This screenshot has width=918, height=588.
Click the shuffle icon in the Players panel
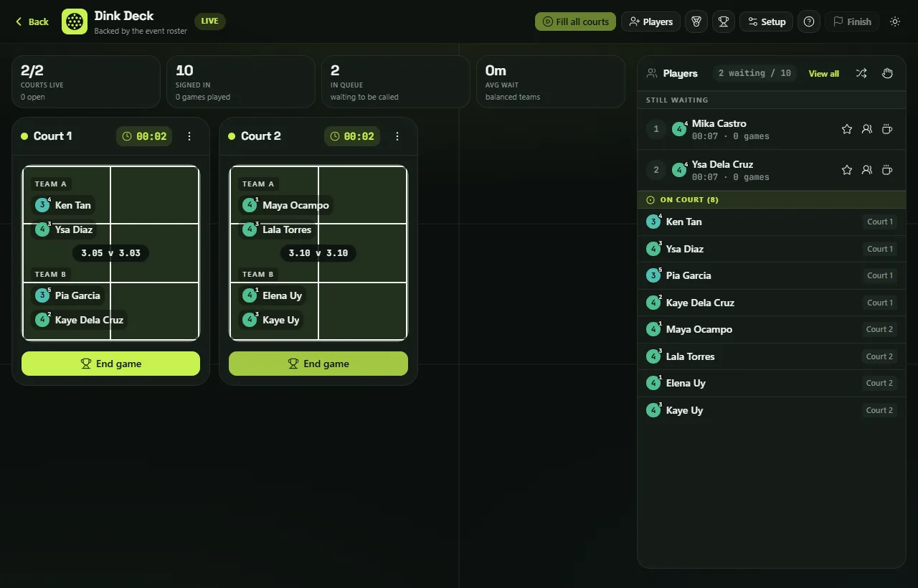pos(861,73)
